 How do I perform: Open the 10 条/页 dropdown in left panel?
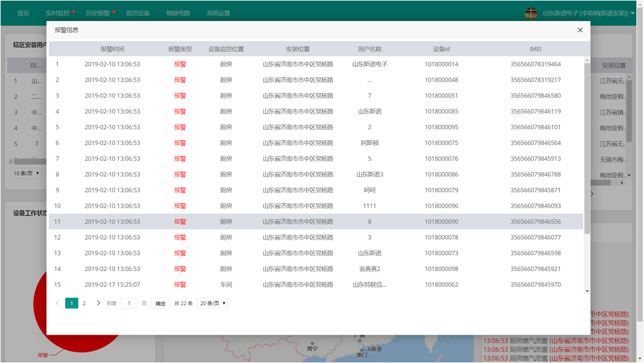point(25,173)
